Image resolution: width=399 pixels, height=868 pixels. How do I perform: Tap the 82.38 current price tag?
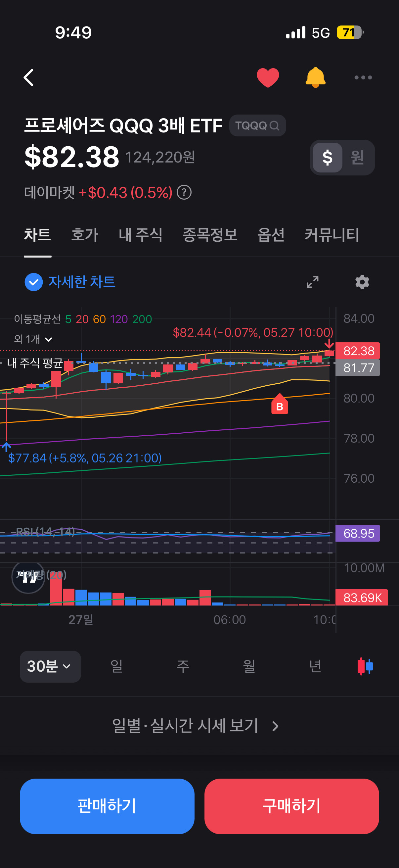pyautogui.click(x=358, y=351)
